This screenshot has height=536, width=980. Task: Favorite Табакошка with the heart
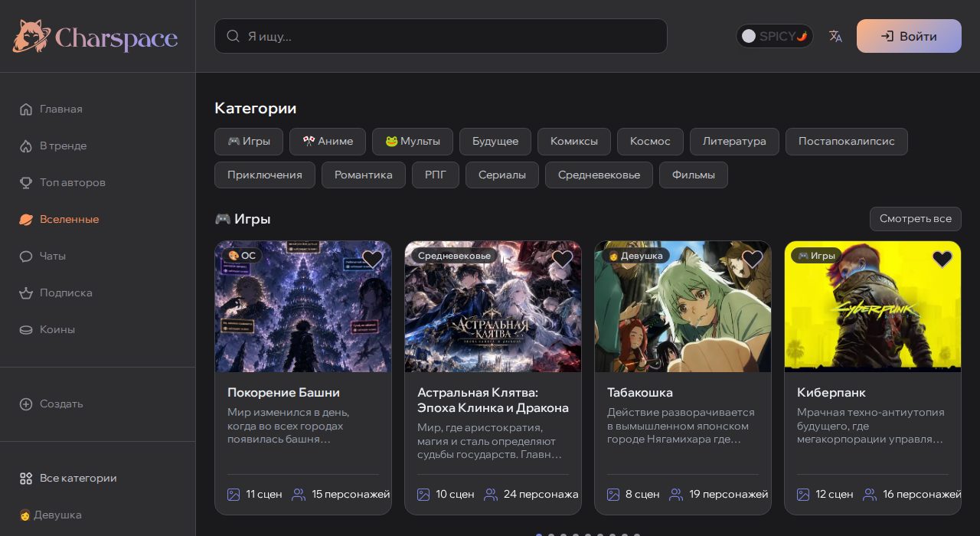(752, 260)
